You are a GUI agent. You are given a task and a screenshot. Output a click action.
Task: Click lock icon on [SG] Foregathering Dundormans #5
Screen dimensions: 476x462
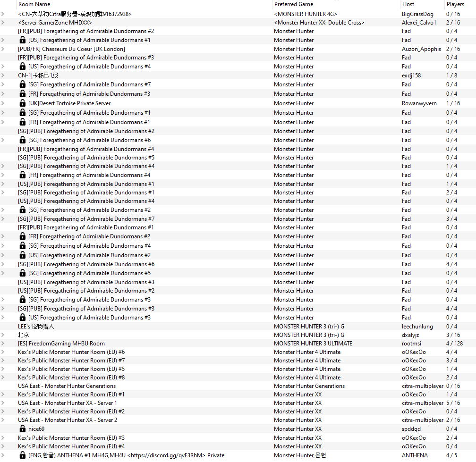pyautogui.click(x=23, y=273)
